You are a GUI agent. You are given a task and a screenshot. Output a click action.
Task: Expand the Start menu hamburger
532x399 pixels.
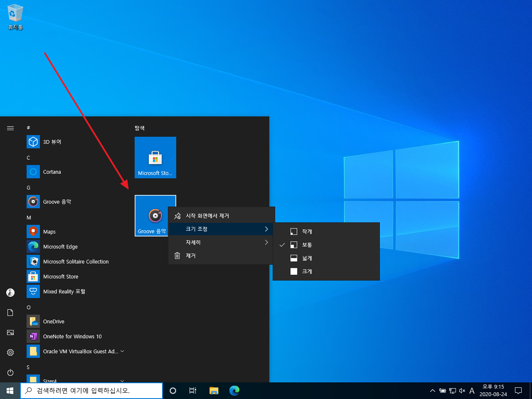tap(10, 128)
